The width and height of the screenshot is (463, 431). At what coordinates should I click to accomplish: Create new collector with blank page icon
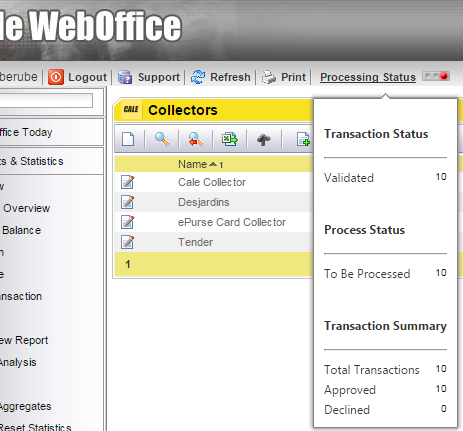[x=128, y=139]
